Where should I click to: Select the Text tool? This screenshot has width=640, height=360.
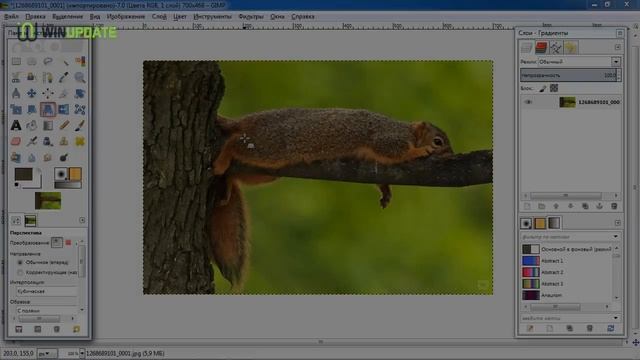click(x=16, y=125)
